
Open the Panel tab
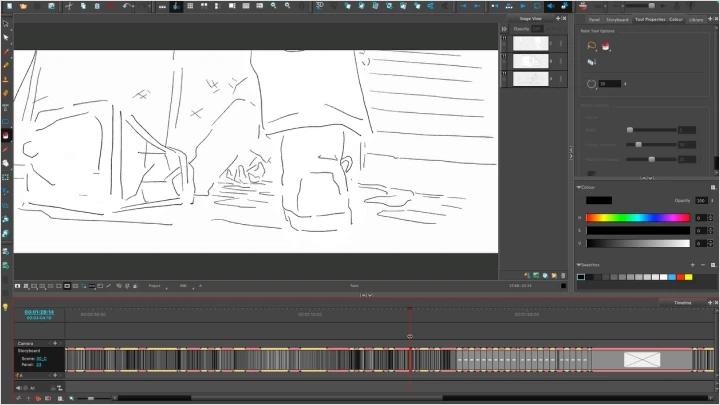[x=594, y=19]
